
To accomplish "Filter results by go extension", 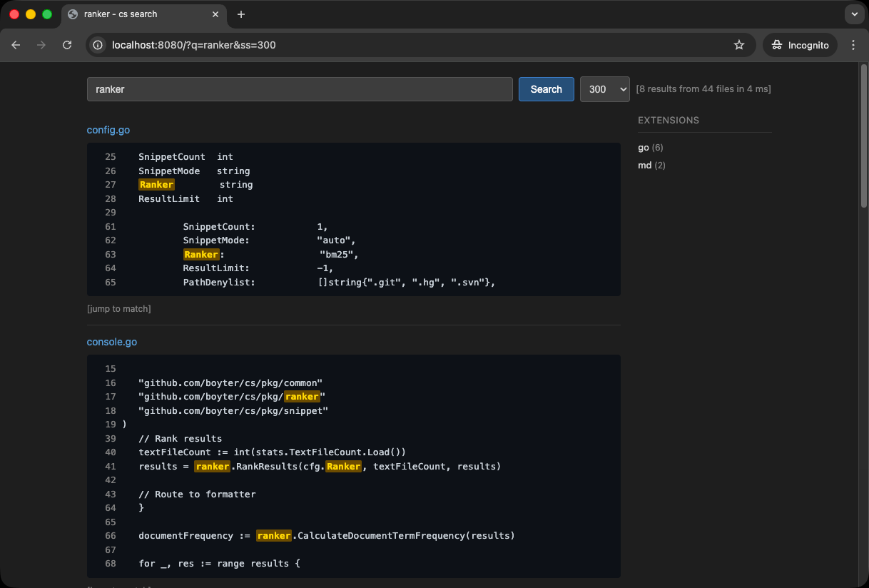I will click(642, 147).
